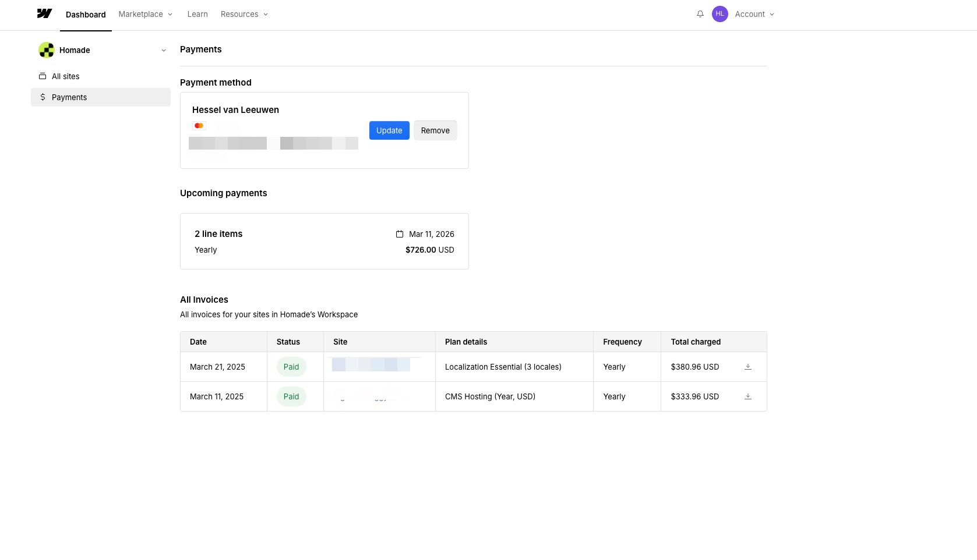The height and width of the screenshot is (560, 977).
Task: Expand the Marketplace dropdown
Action: coord(146,14)
